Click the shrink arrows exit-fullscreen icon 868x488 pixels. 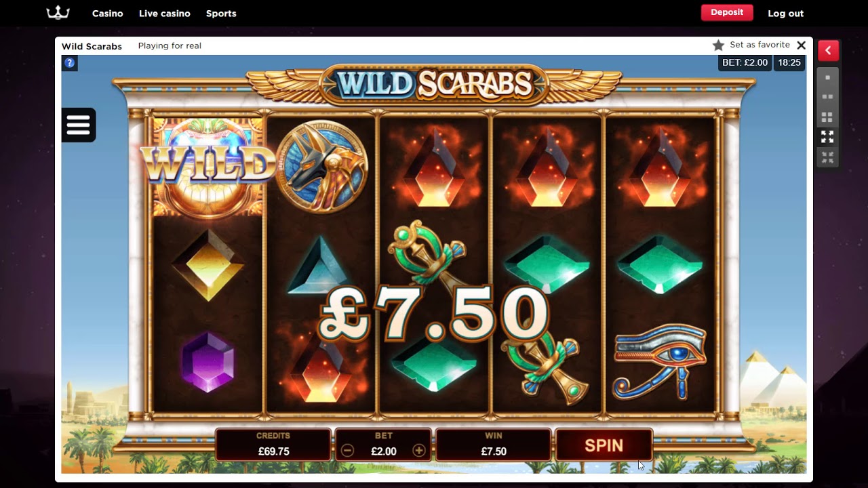pos(827,157)
